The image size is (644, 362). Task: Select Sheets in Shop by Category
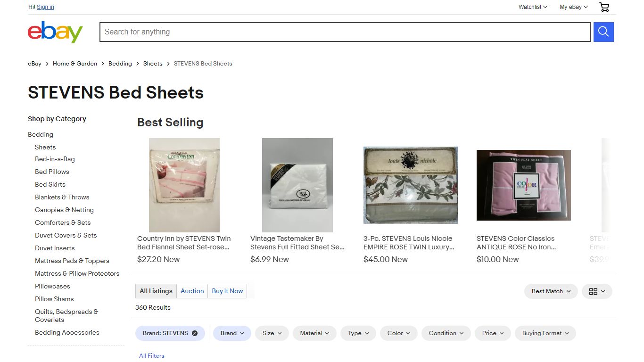click(45, 148)
